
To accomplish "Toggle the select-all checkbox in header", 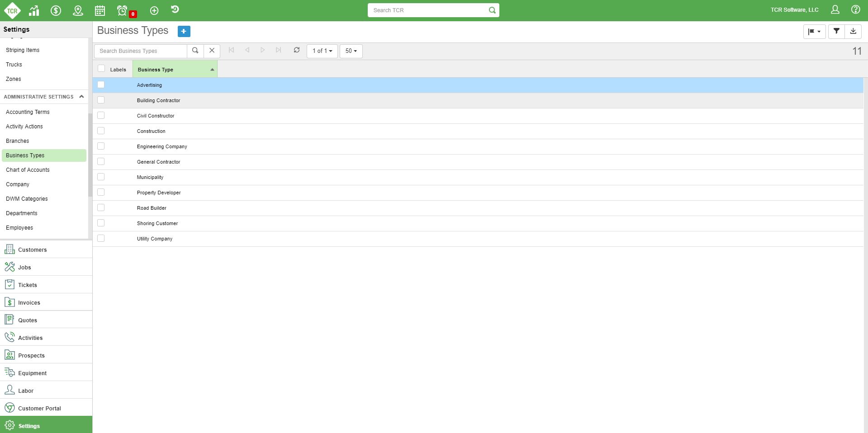I will point(101,69).
